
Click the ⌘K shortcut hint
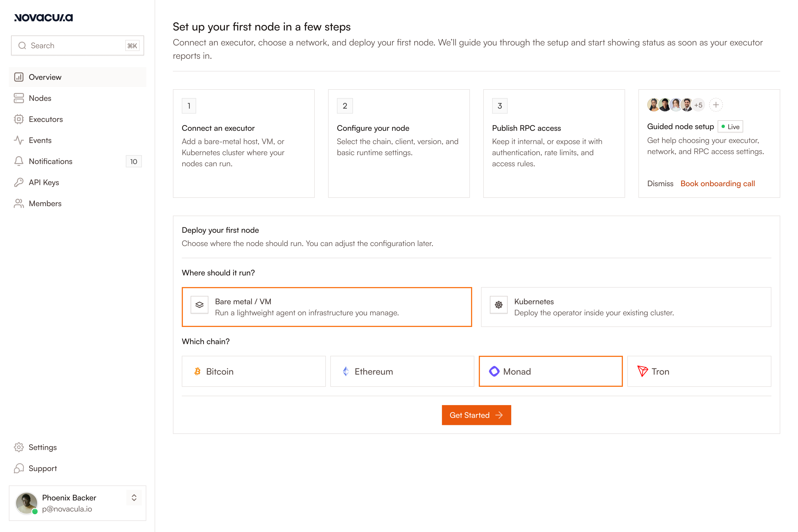click(132, 46)
